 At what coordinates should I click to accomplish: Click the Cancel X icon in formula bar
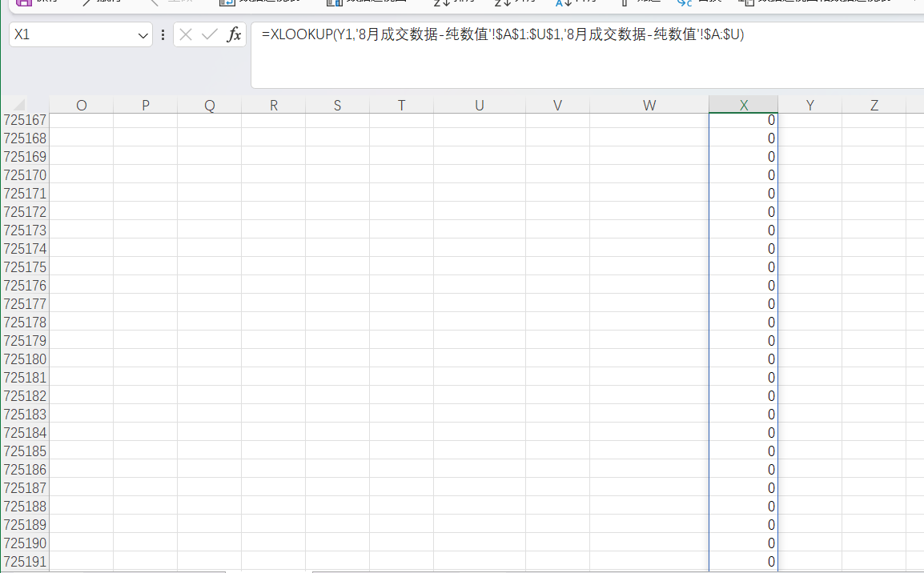tap(186, 34)
